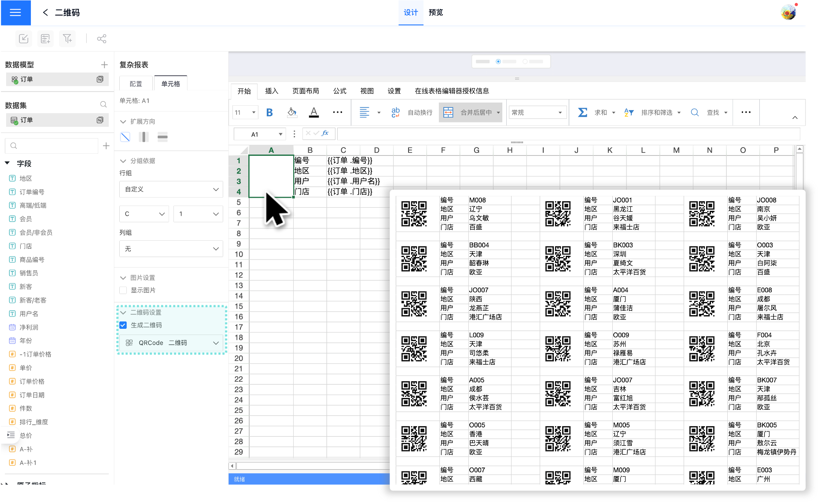Click the formula bar input
This screenshot has width=821, height=504.
click(x=568, y=134)
